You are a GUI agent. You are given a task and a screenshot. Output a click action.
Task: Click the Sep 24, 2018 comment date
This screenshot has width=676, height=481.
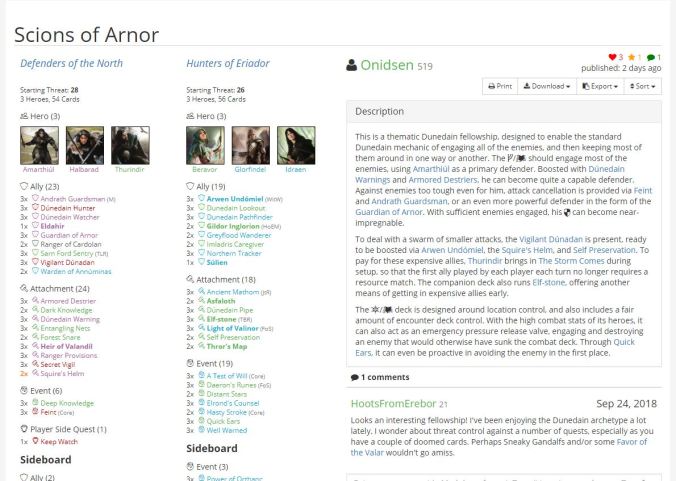coord(626,404)
